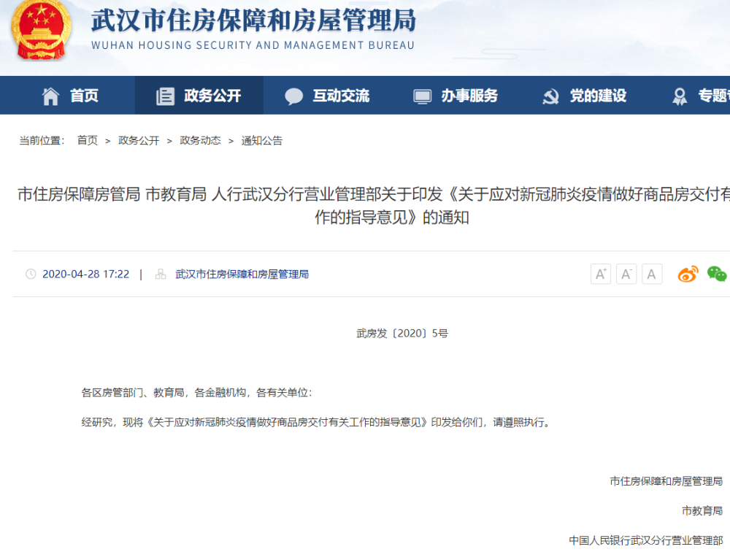Click the home icon beside 首页
Image resolution: width=730 pixels, height=560 pixels.
pyautogui.click(x=52, y=95)
